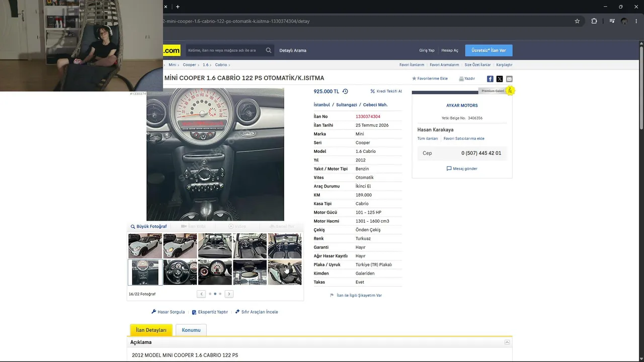Open a new browser tab
The image size is (644, 362).
pos(178,7)
